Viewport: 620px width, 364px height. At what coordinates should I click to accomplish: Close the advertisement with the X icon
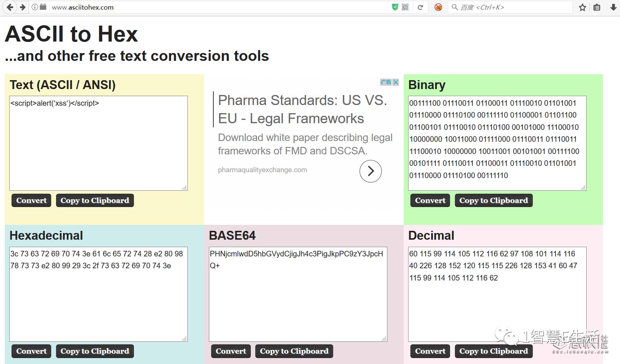click(x=396, y=82)
